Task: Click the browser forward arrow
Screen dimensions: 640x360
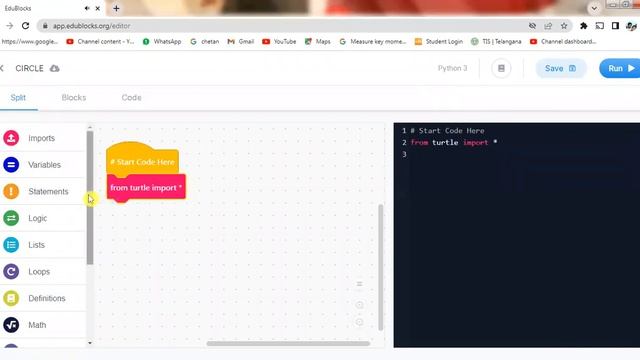Action: click(9, 26)
